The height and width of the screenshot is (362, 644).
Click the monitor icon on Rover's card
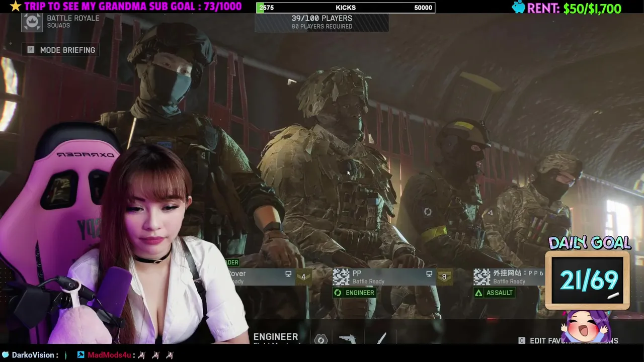pos(288,274)
